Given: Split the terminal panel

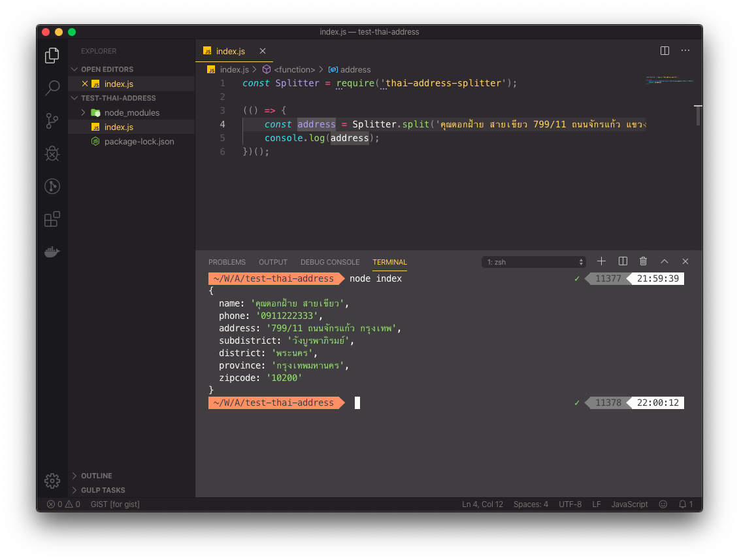Looking at the screenshot, I should coord(623,261).
